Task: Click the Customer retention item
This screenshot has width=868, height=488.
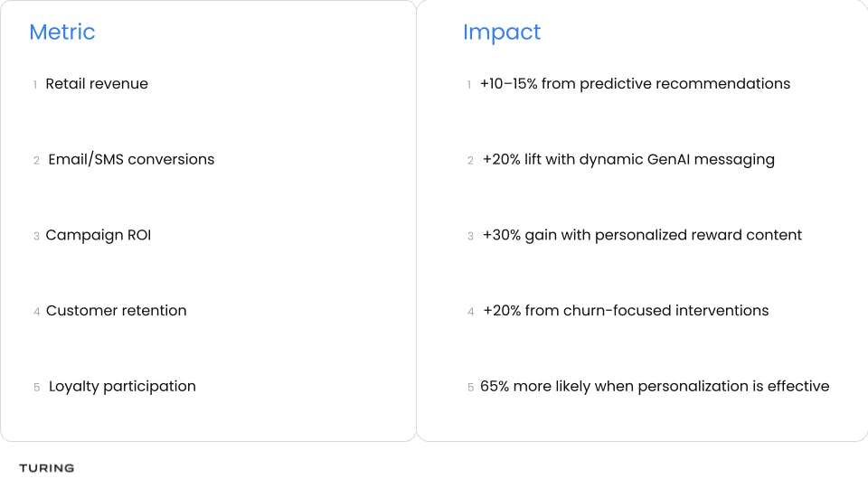Action: tap(117, 310)
